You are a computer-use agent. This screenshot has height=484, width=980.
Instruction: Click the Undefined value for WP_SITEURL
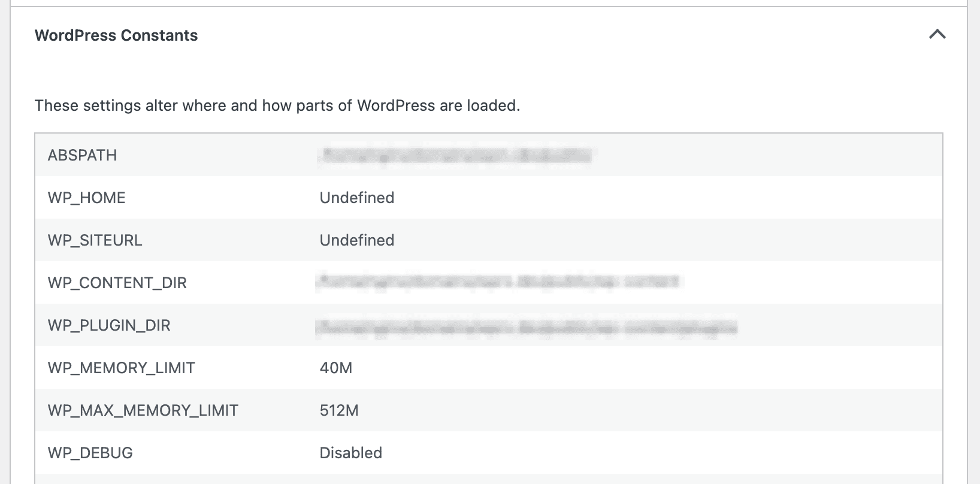(357, 240)
